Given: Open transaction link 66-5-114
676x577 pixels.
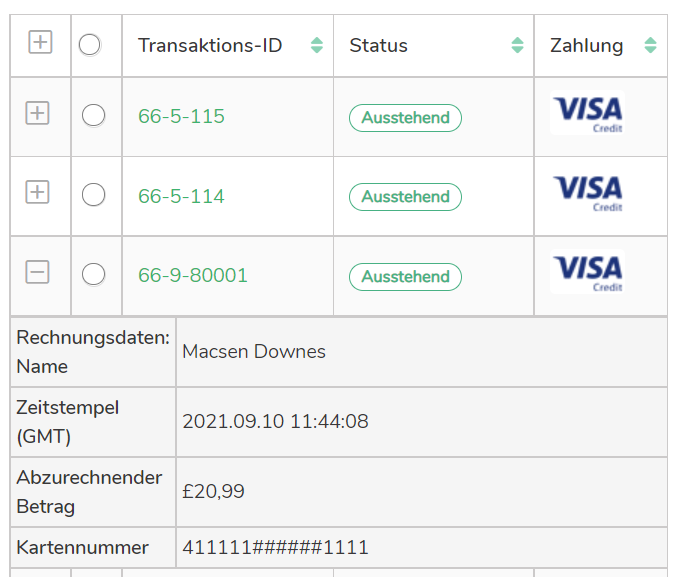Looking at the screenshot, I should (x=181, y=196).
